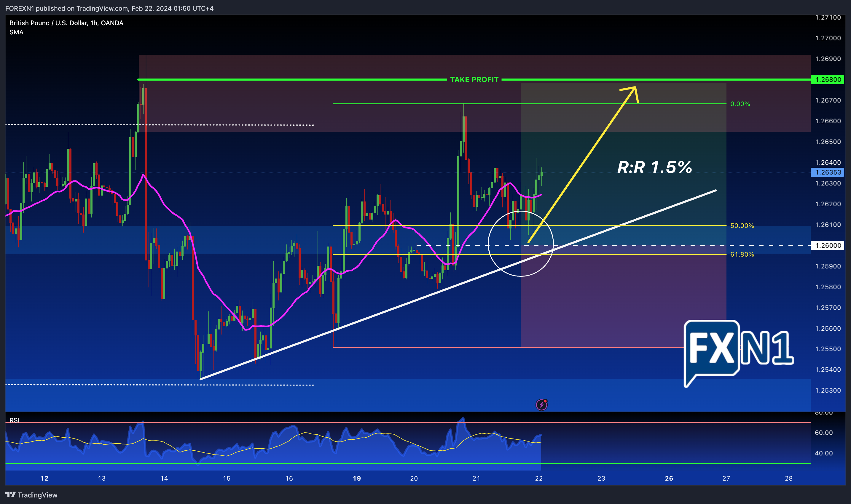Click the 1.27100 price axis value
The image size is (851, 504).
(828, 17)
